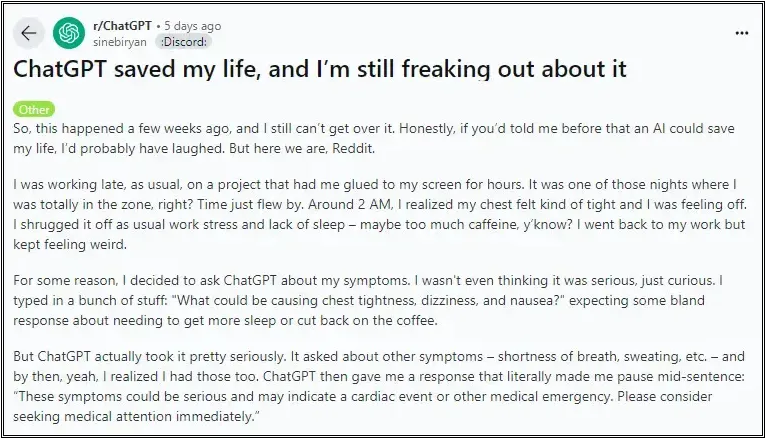The width and height of the screenshot is (766, 439).
Task: Click the paragraph starting I was working late
Action: click(x=380, y=214)
